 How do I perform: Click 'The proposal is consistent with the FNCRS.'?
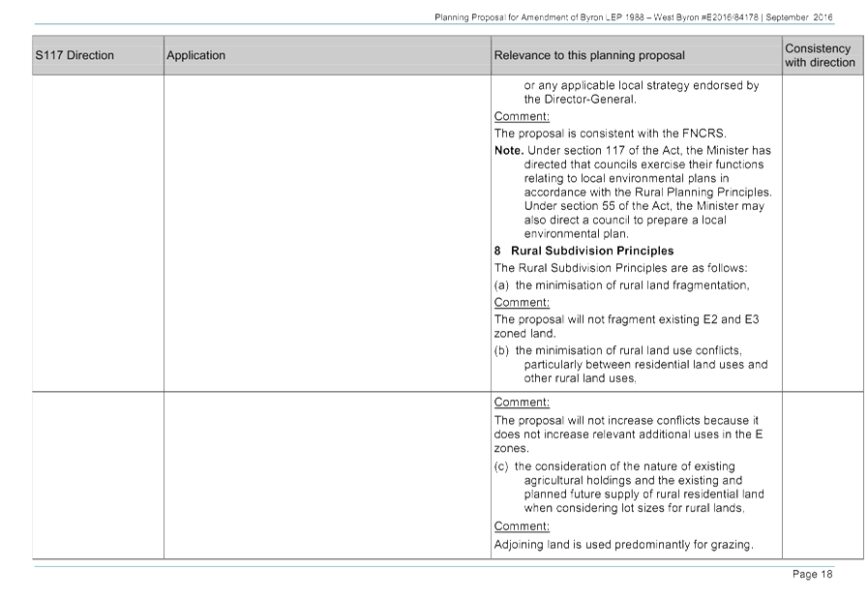pos(610,134)
